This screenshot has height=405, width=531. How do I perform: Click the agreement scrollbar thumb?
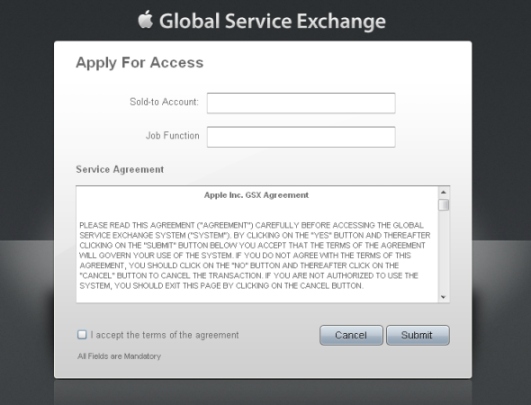[443, 205]
